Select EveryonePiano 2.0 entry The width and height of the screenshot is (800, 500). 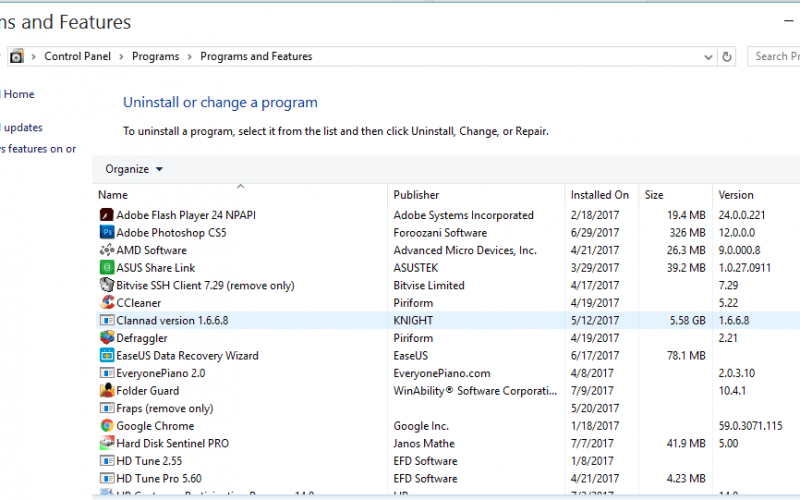point(448,373)
